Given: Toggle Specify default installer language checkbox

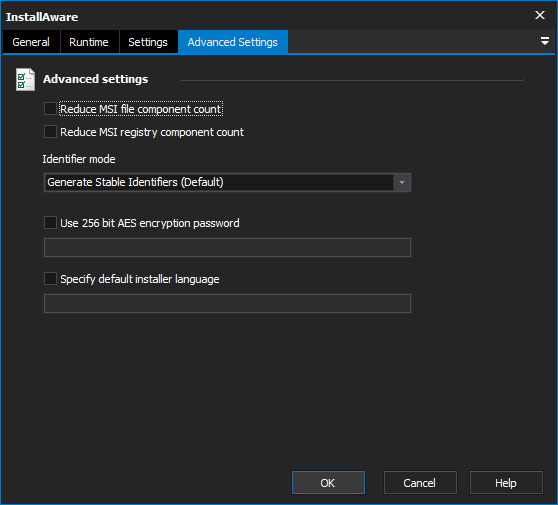Looking at the screenshot, I should pos(50,279).
